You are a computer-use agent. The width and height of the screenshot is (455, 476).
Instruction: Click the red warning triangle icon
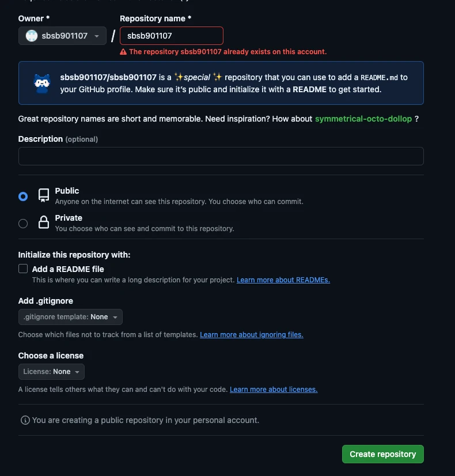pyautogui.click(x=123, y=52)
